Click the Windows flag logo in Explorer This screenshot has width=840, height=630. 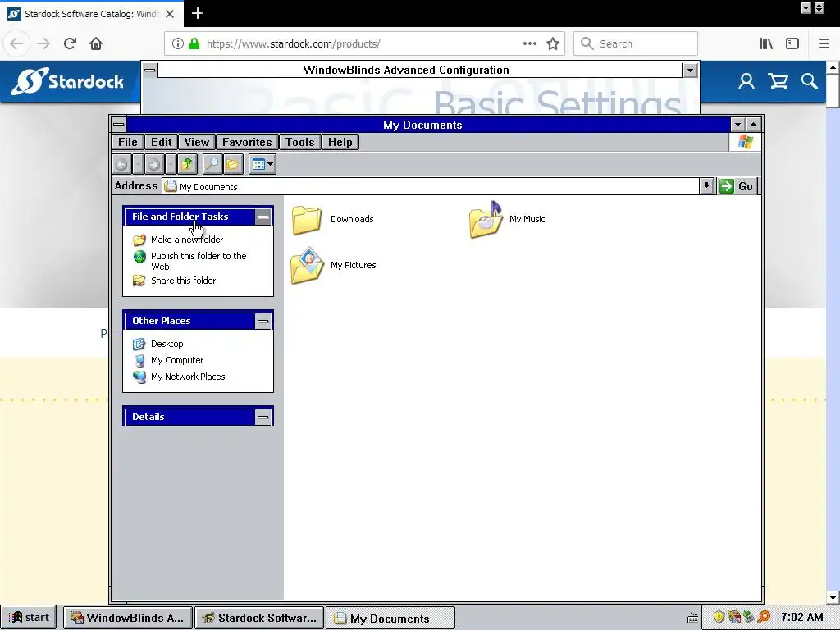tap(745, 142)
